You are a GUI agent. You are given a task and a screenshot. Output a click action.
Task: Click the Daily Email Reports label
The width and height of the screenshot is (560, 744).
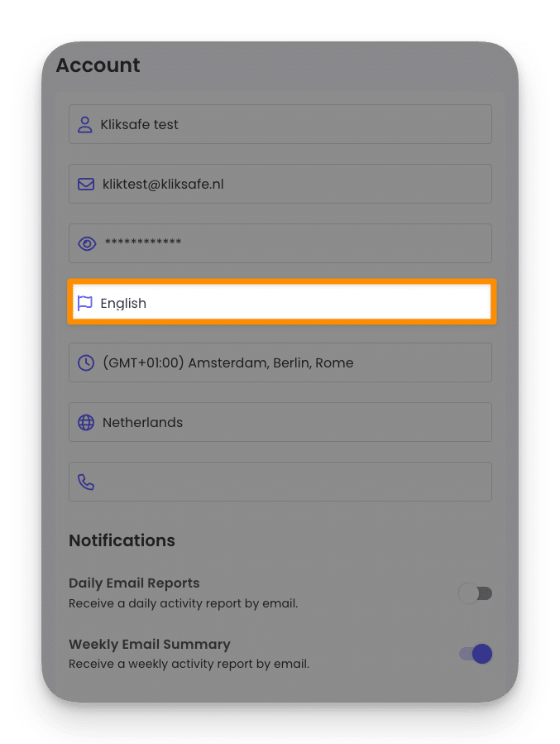click(x=134, y=583)
